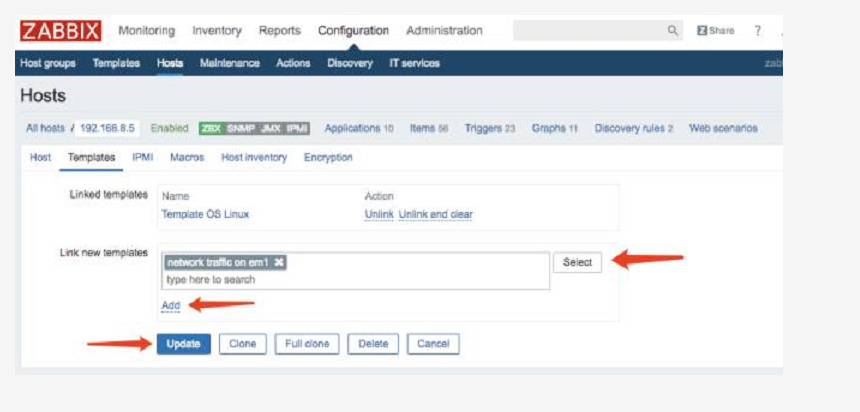Click the Enabled status link

coord(169,128)
